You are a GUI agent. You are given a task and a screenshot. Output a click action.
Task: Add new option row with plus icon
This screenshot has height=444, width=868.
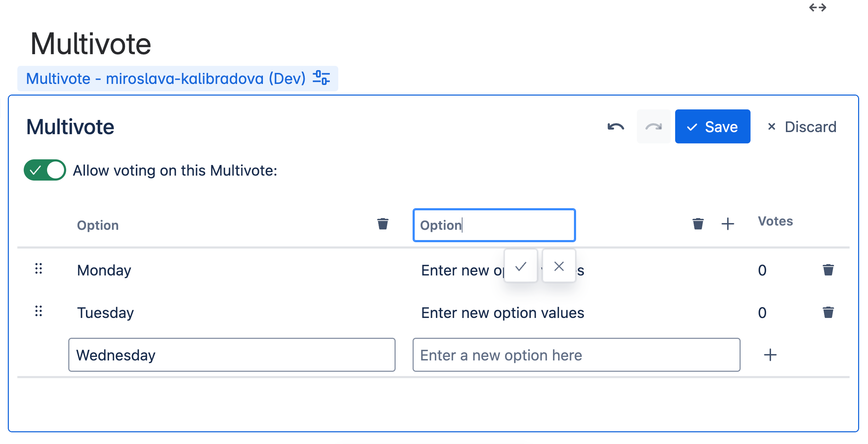[770, 355]
